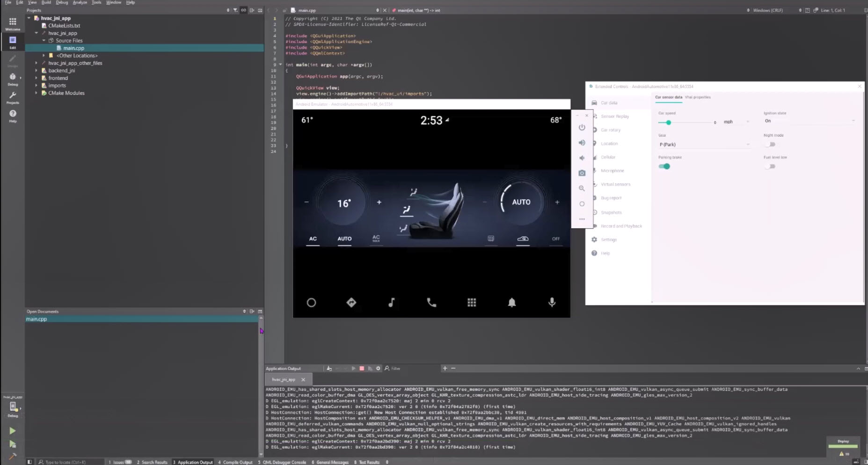This screenshot has width=868, height=465.
Task: Take a screenshot with the emulator camera icon
Action: (x=582, y=173)
